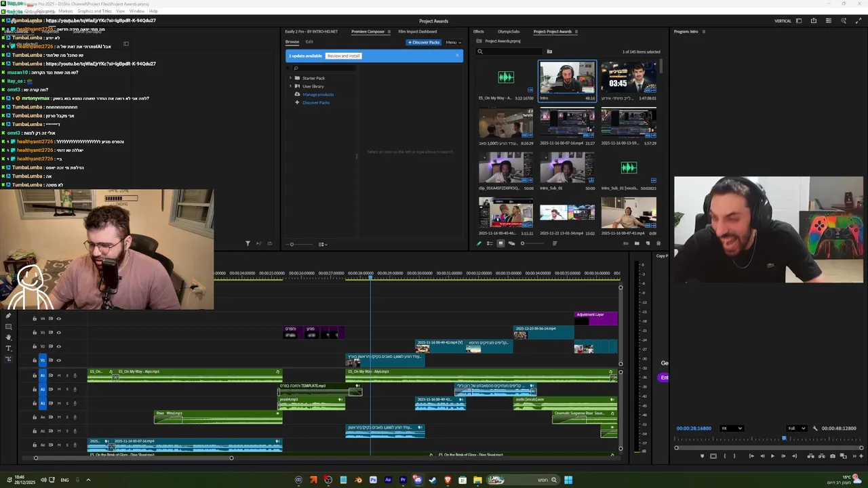The height and width of the screenshot is (488, 868).
Task: Export a frame with the camera icon
Action: point(832,456)
